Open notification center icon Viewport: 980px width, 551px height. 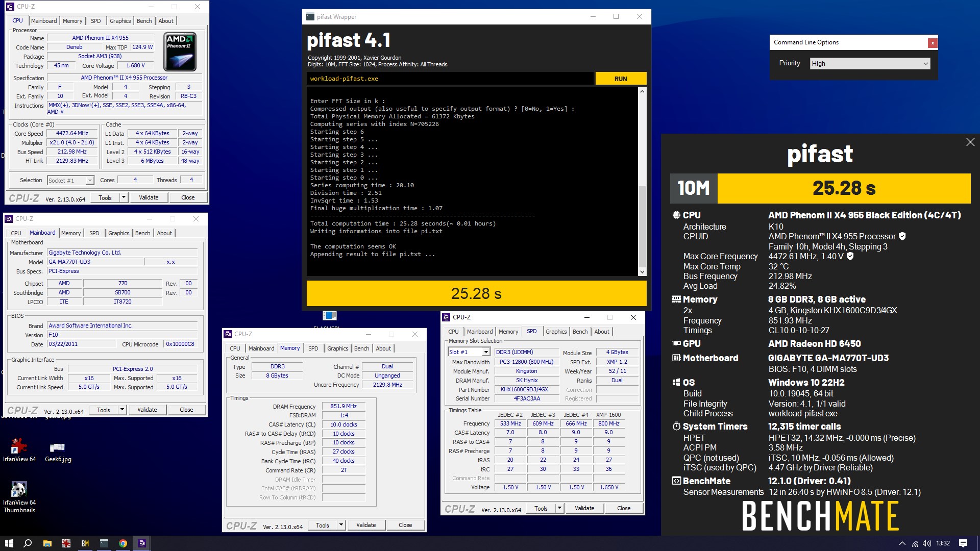click(963, 543)
